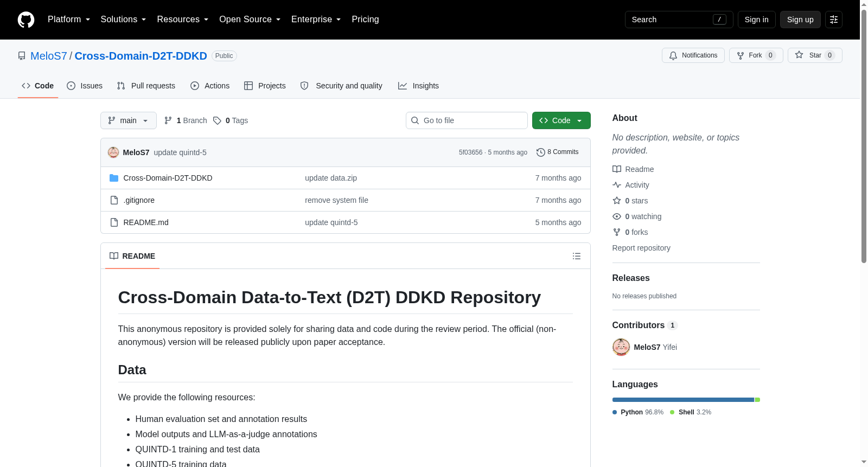Go to GitHub homepage via Octocat logo

[26, 20]
